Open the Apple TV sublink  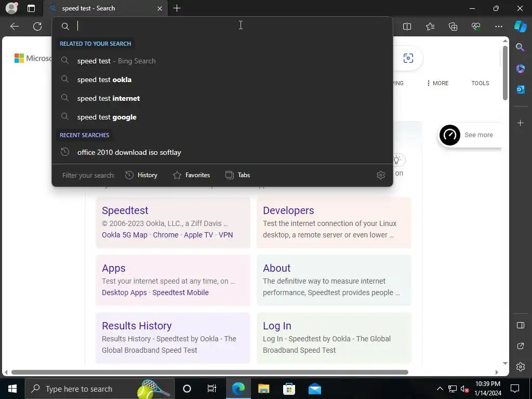(x=198, y=235)
